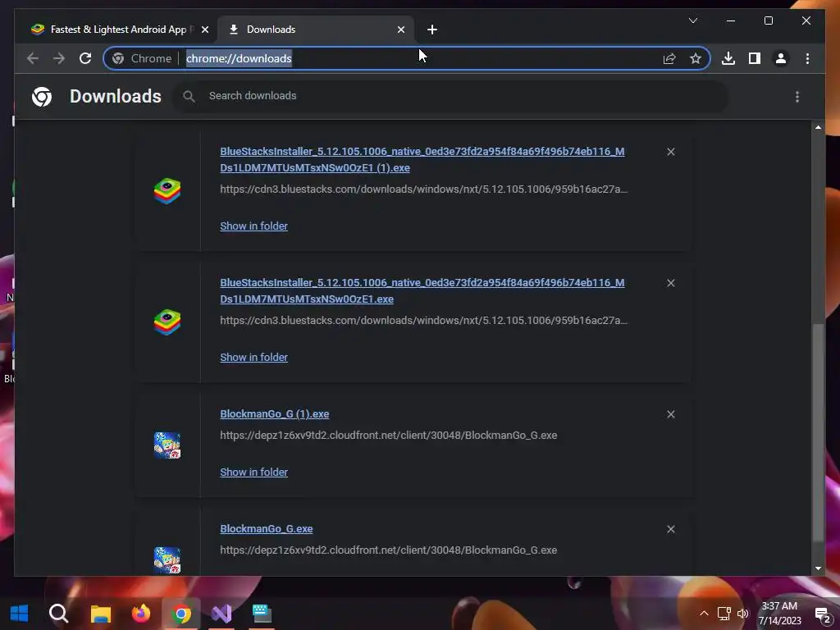Screen dimensions: 840x630
Task: Click the scrollbar up arrow on Downloads page
Action: (x=818, y=127)
